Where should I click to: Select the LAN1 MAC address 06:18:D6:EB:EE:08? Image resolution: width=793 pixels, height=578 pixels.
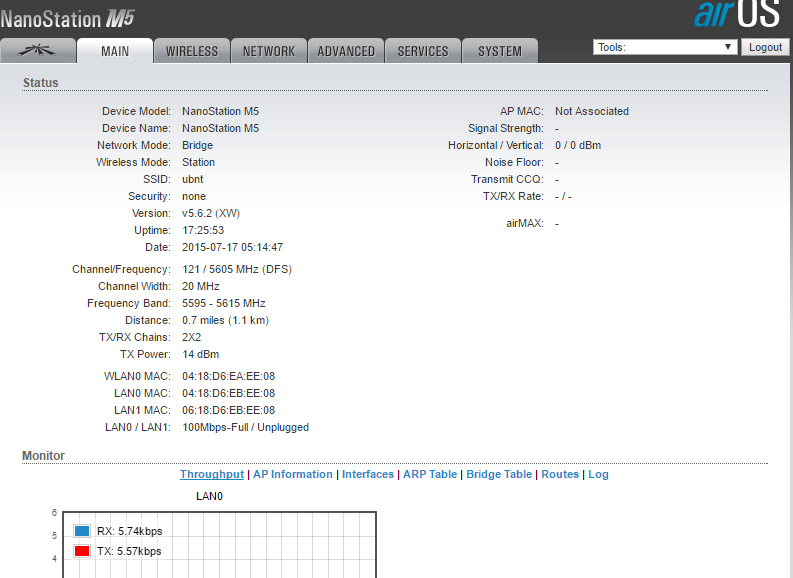pos(229,410)
